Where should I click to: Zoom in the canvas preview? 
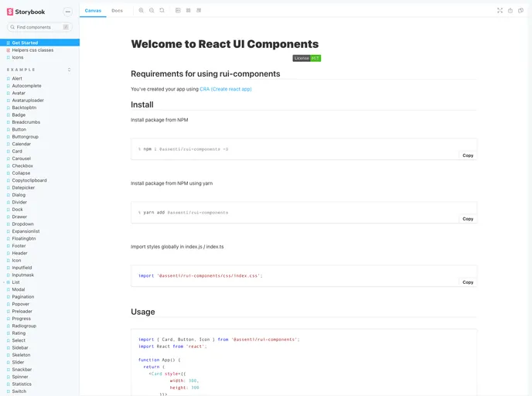pos(142,11)
